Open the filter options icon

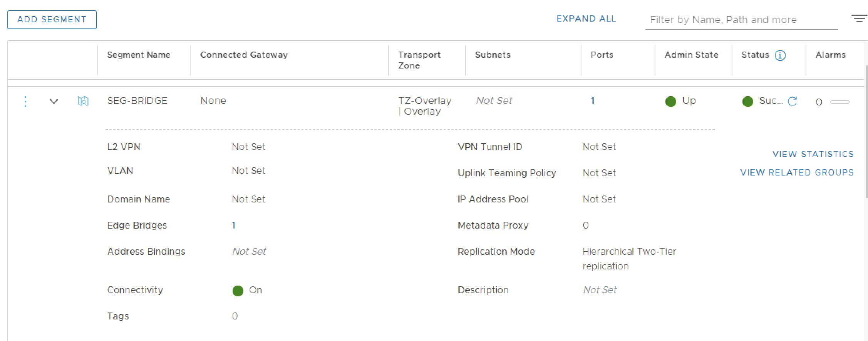point(859,18)
